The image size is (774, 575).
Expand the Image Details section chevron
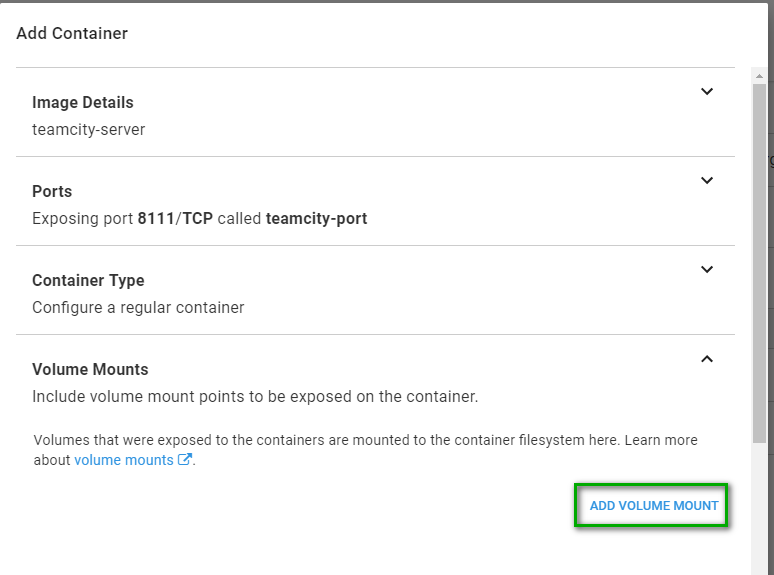click(707, 92)
